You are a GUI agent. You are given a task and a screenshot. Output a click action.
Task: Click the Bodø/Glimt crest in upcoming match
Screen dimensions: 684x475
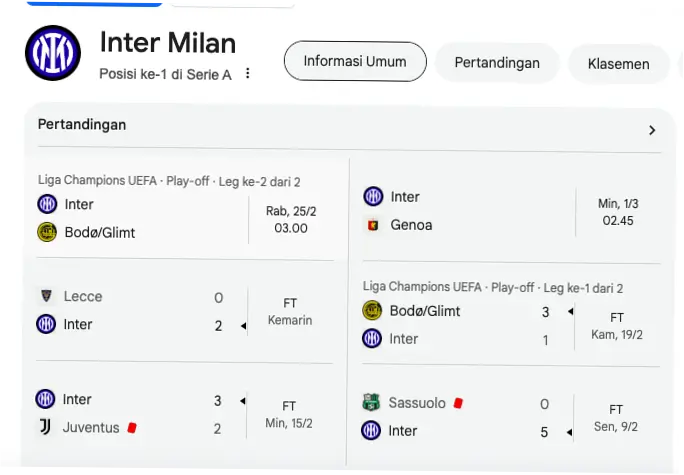pos(47,232)
